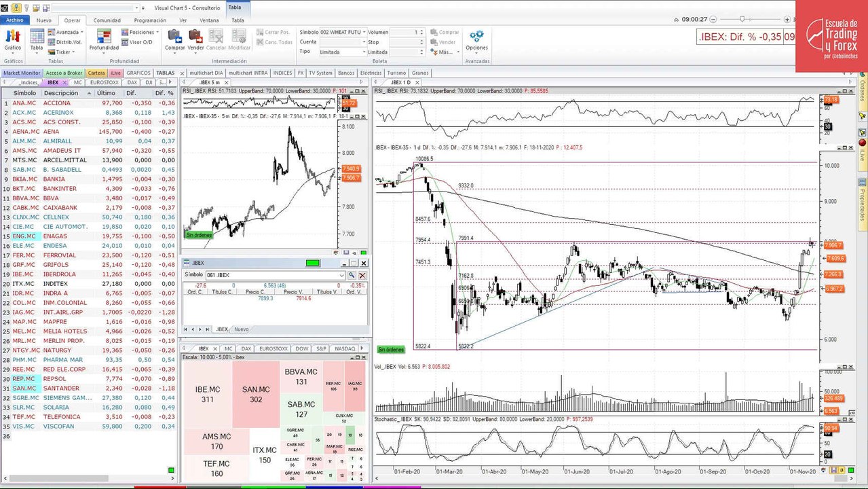Open the Tipo Limitada dropdown
Image resolution: width=868 pixels, height=489 pixels.
click(x=364, y=52)
